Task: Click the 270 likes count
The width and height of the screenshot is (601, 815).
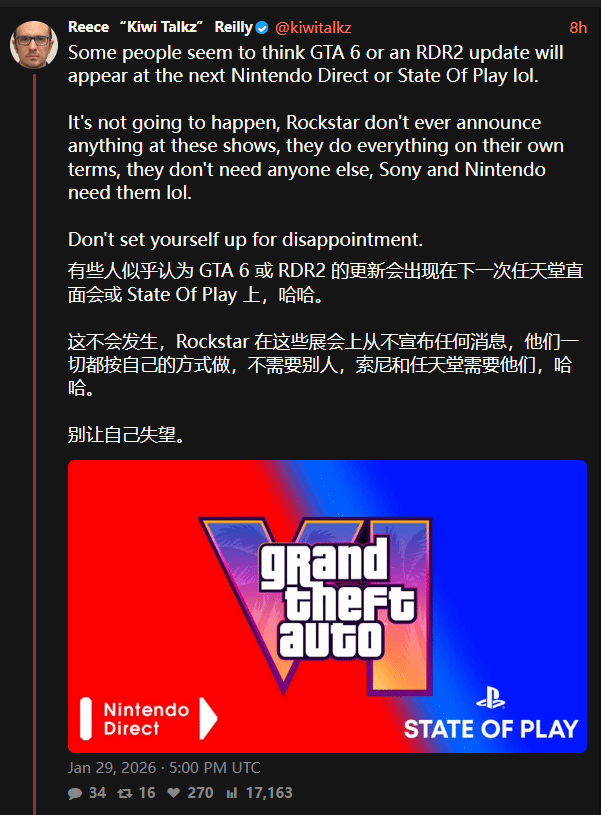Action: [200, 793]
